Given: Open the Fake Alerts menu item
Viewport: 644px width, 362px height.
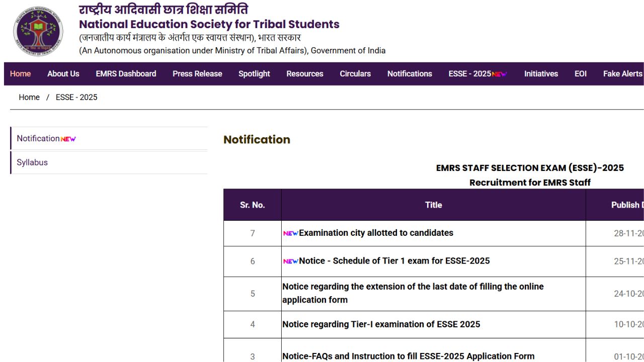Looking at the screenshot, I should coord(622,73).
